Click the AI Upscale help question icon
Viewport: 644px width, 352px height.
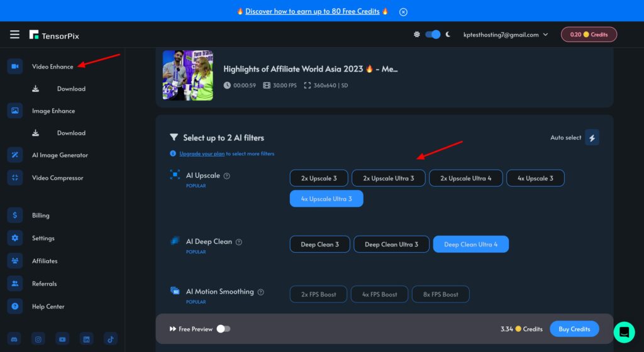click(x=227, y=176)
